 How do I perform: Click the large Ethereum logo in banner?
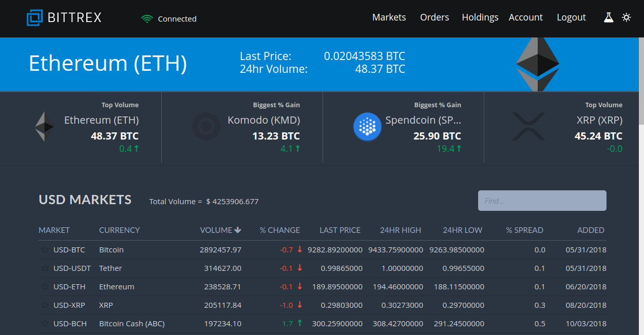(538, 64)
